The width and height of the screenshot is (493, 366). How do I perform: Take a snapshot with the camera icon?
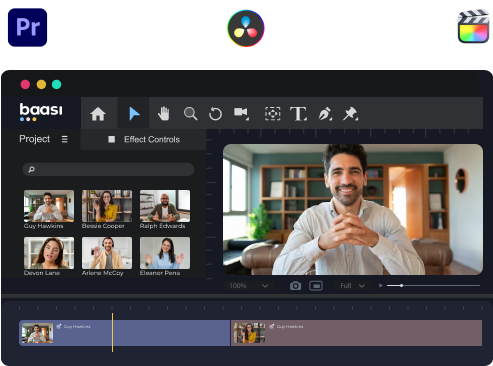click(x=295, y=286)
